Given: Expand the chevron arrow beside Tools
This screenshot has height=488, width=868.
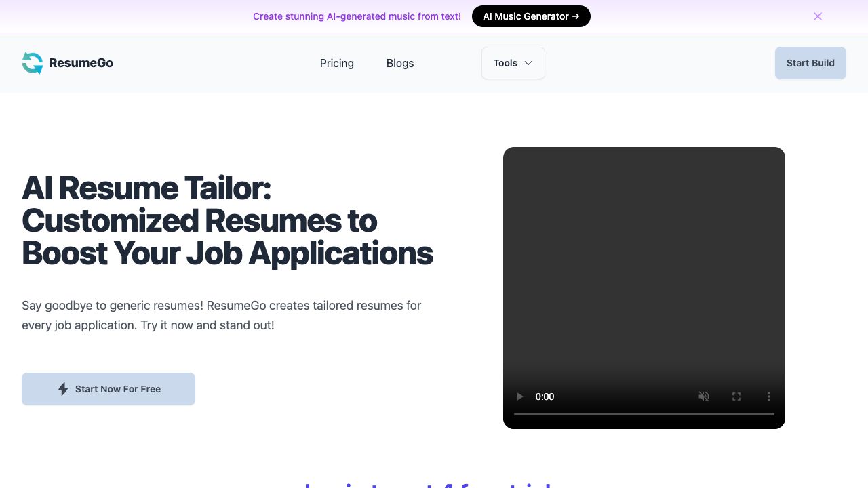Looking at the screenshot, I should [529, 63].
